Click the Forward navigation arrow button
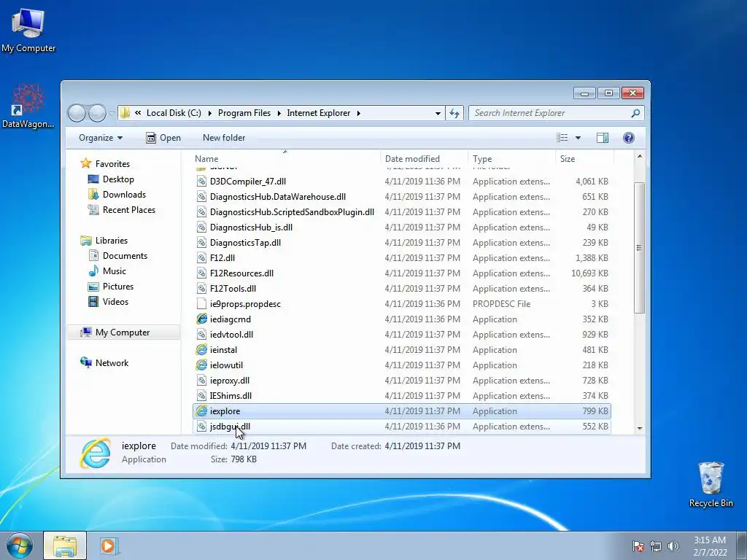Image resolution: width=747 pixels, height=560 pixels. 97,113
